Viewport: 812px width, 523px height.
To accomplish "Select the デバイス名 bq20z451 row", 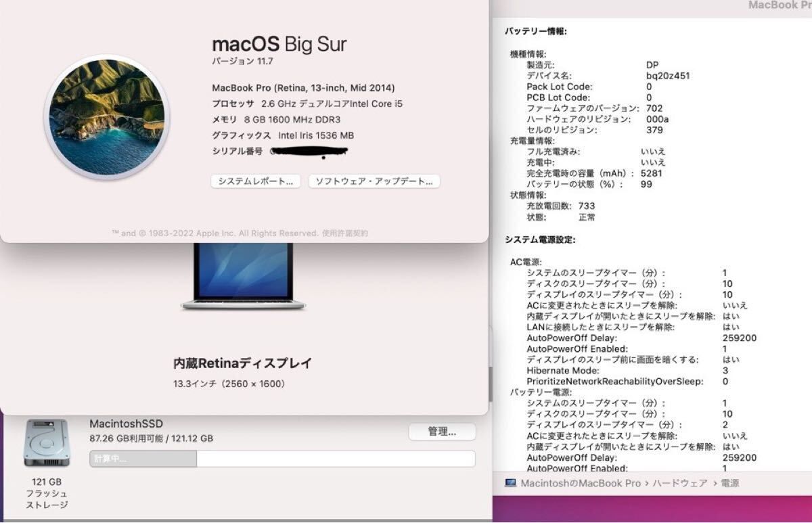I will [608, 76].
